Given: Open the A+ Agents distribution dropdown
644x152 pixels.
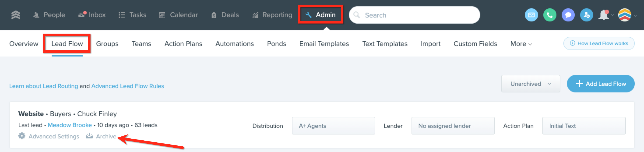Looking at the screenshot, I should pos(333,126).
